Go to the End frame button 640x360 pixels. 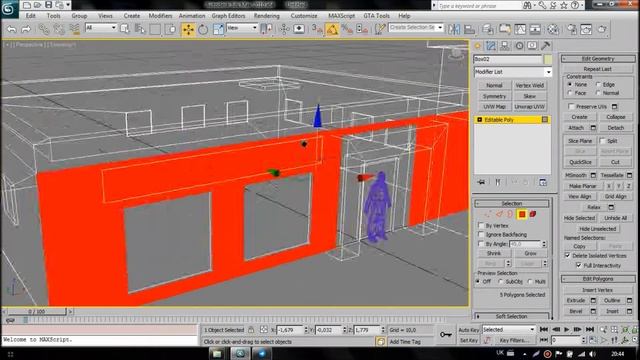pos(590,329)
